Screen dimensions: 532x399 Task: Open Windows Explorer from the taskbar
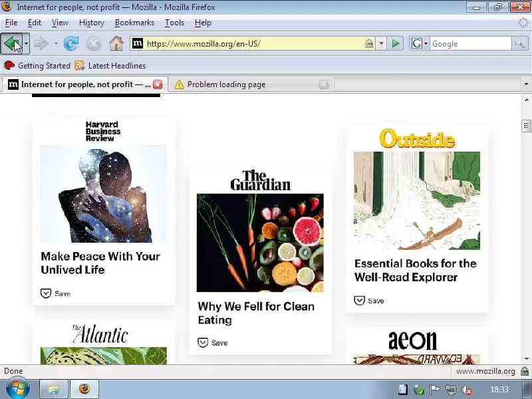click(54, 389)
